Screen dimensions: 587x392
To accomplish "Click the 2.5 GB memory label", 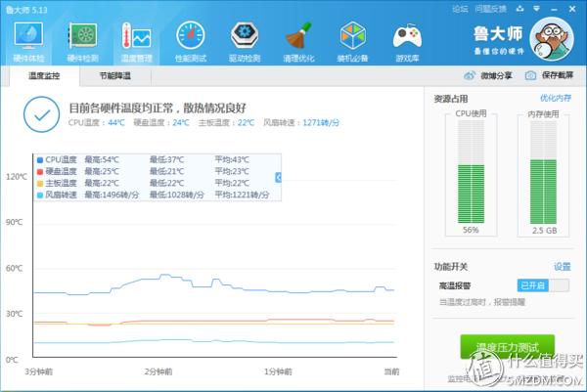I will click(544, 231).
